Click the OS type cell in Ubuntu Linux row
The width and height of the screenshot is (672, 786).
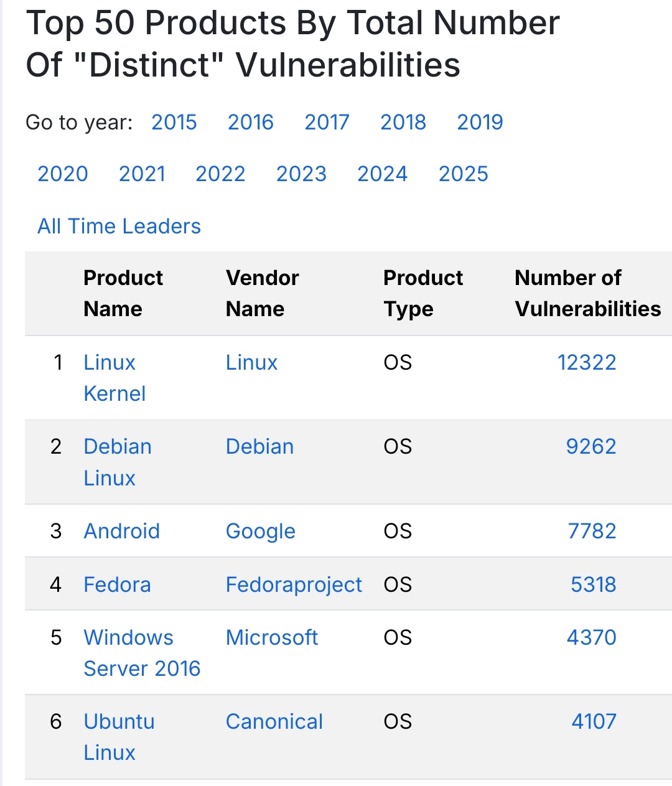(x=398, y=721)
